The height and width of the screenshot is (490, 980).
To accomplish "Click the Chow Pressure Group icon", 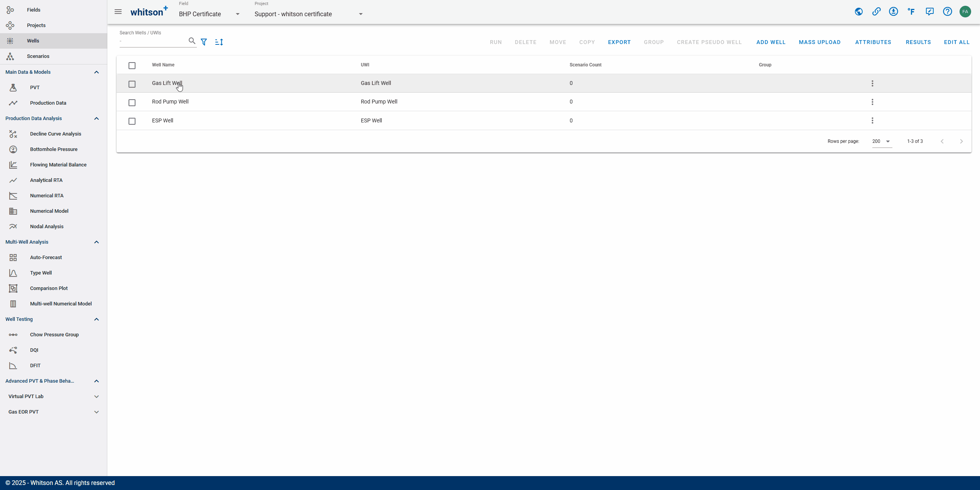I will coord(13,335).
